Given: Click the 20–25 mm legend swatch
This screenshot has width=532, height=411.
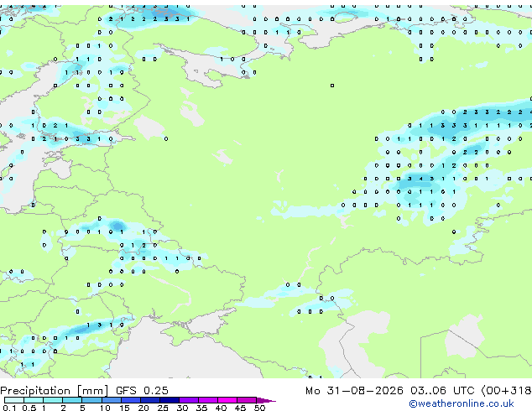Looking at the screenshot, I should [149, 400].
